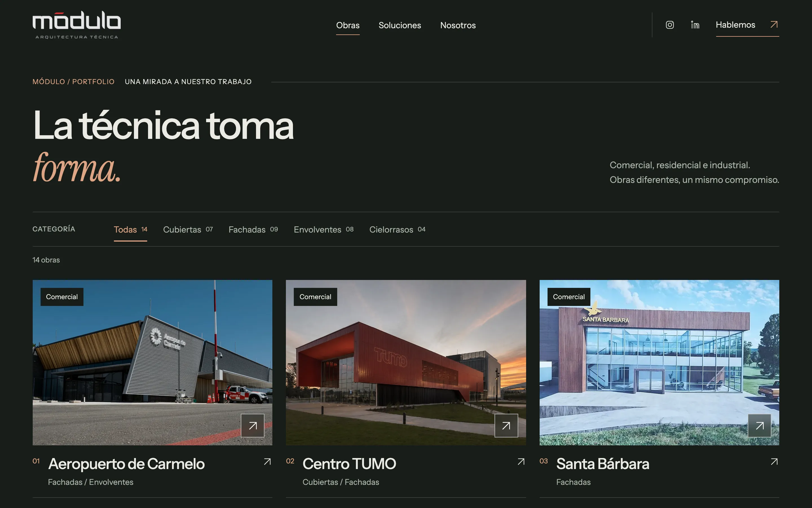Screen dimensions: 812x508
Task: Click the arrow button on Centro TUMO photo
Action: point(506,426)
